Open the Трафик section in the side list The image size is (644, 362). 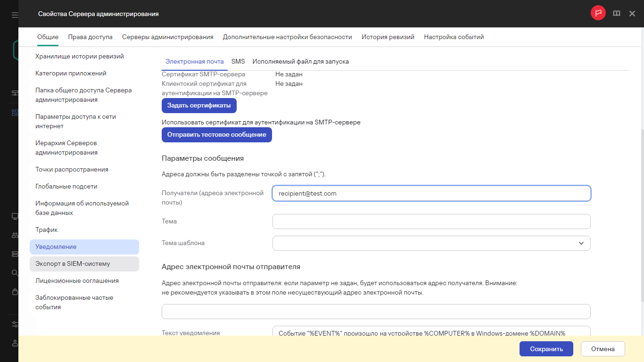coord(47,230)
